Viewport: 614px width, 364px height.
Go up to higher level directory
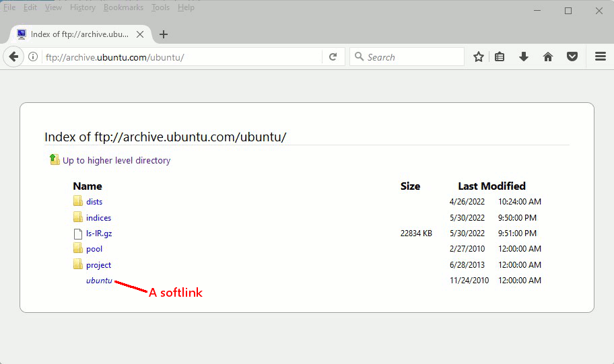pyautogui.click(x=116, y=161)
